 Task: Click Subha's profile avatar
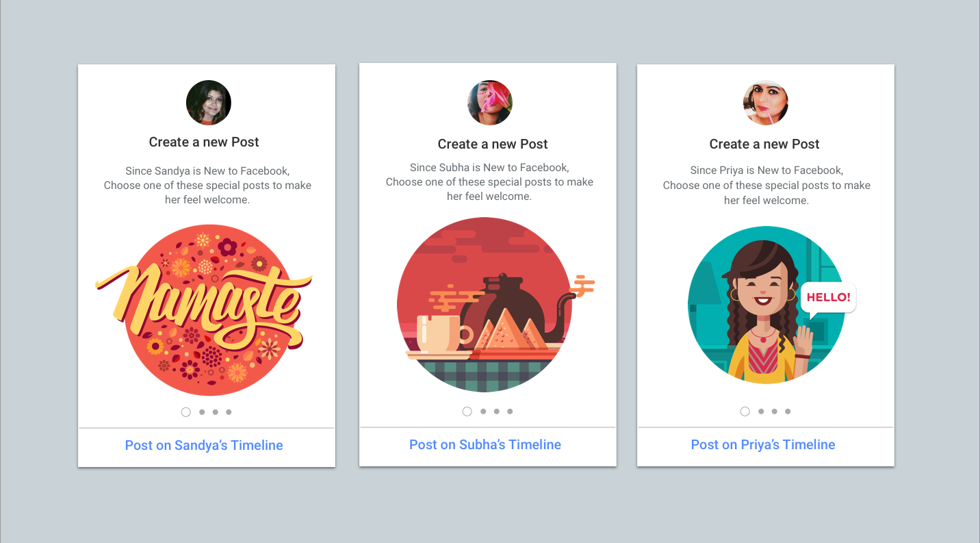tap(490, 103)
